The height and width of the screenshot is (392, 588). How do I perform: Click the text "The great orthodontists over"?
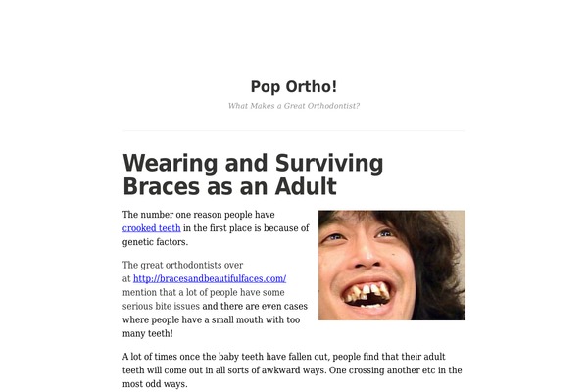[x=182, y=265]
